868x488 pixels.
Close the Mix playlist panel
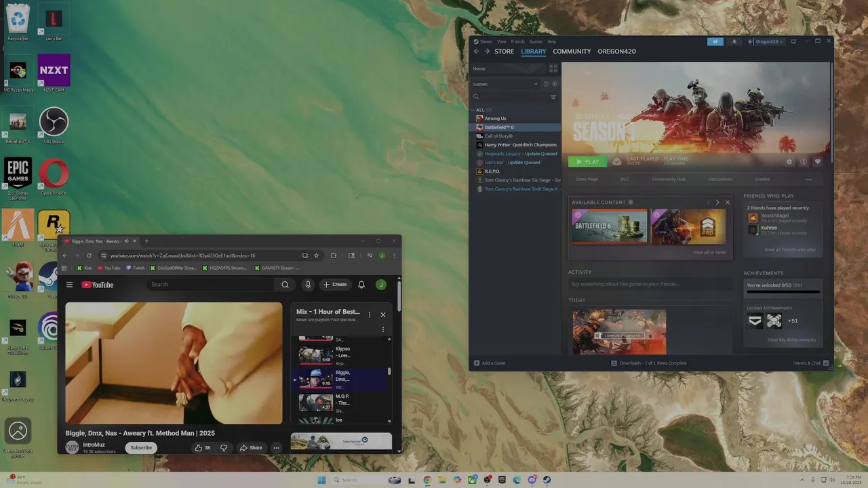pyautogui.click(x=383, y=314)
